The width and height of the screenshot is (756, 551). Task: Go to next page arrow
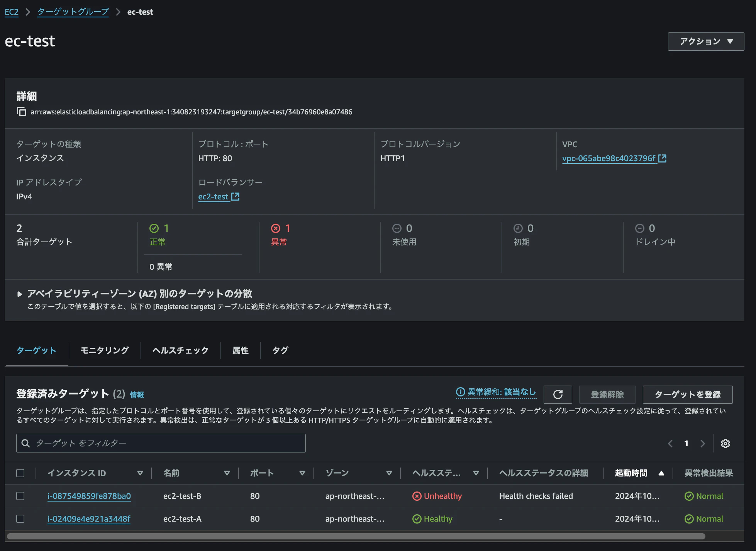click(x=703, y=444)
